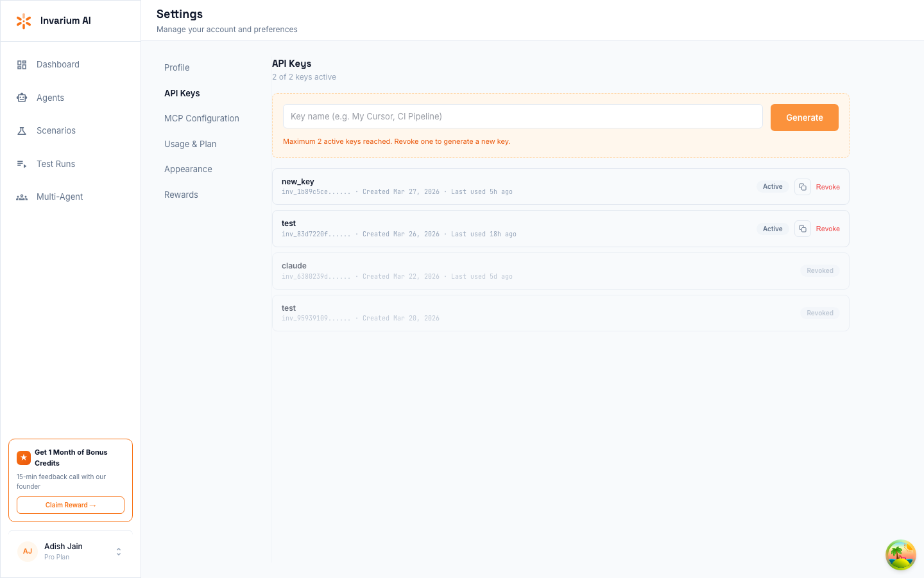This screenshot has width=924, height=578.
Task: Click the Active status badge on new_key
Action: click(x=773, y=186)
